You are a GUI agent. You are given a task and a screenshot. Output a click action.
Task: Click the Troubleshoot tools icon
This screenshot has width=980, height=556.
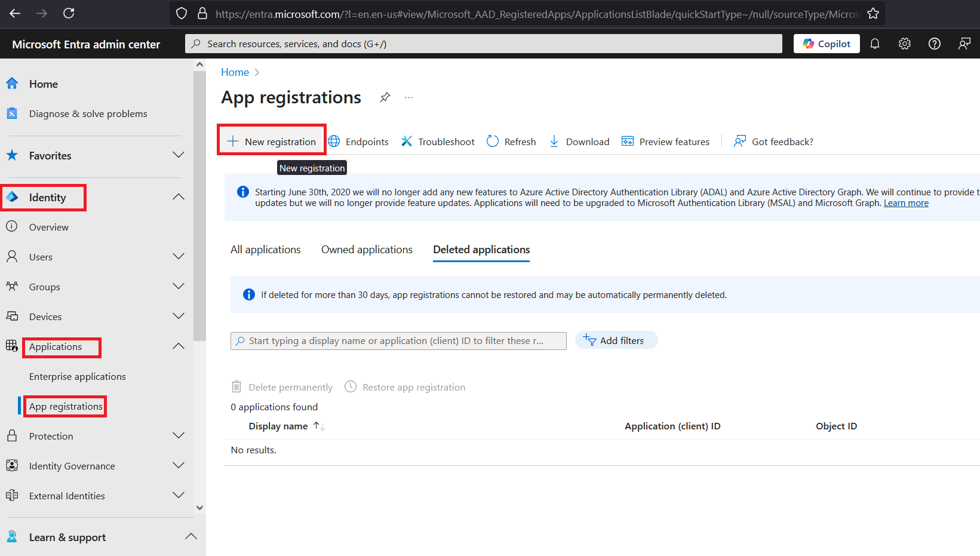click(407, 142)
